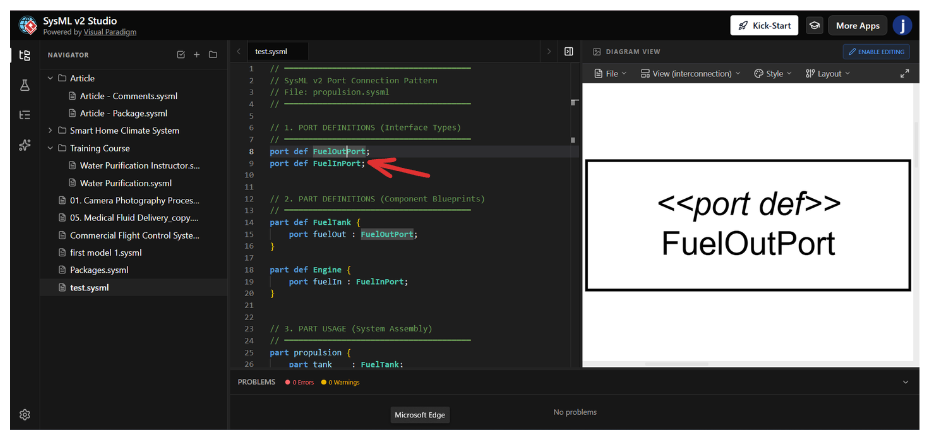Open the View (interconnection) dropdown
The height and width of the screenshot is (440, 929).
tap(690, 73)
